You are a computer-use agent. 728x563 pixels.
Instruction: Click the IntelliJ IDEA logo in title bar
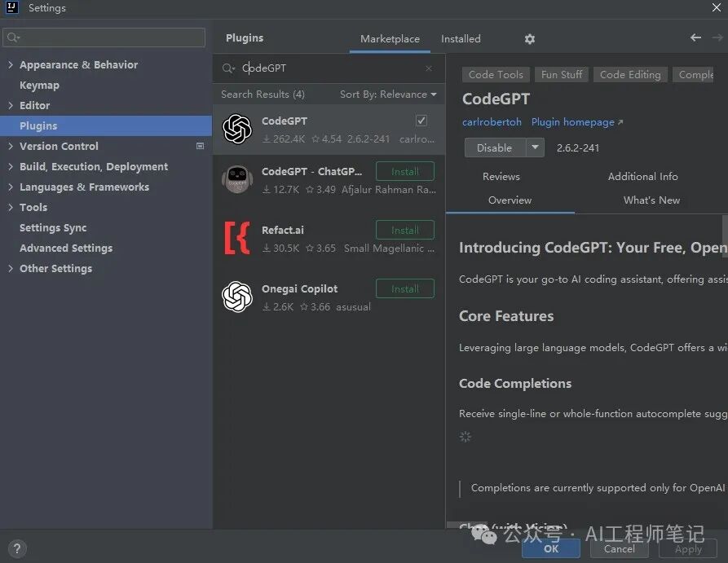[11, 7]
